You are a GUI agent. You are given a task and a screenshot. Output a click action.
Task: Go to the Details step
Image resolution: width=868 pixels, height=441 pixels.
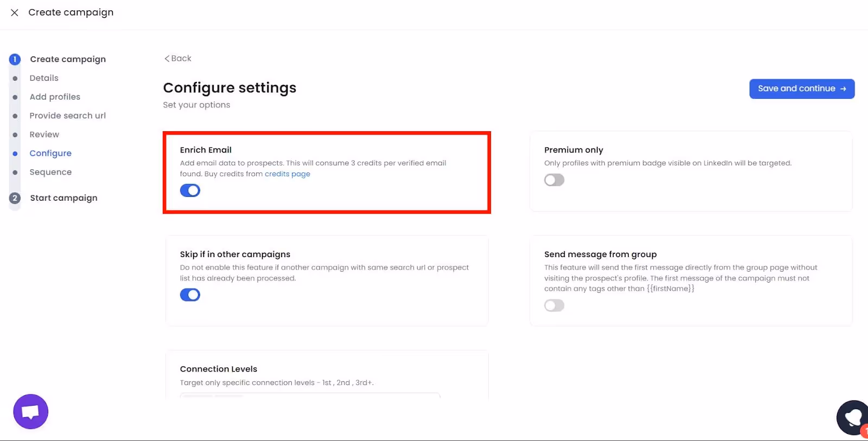click(43, 78)
